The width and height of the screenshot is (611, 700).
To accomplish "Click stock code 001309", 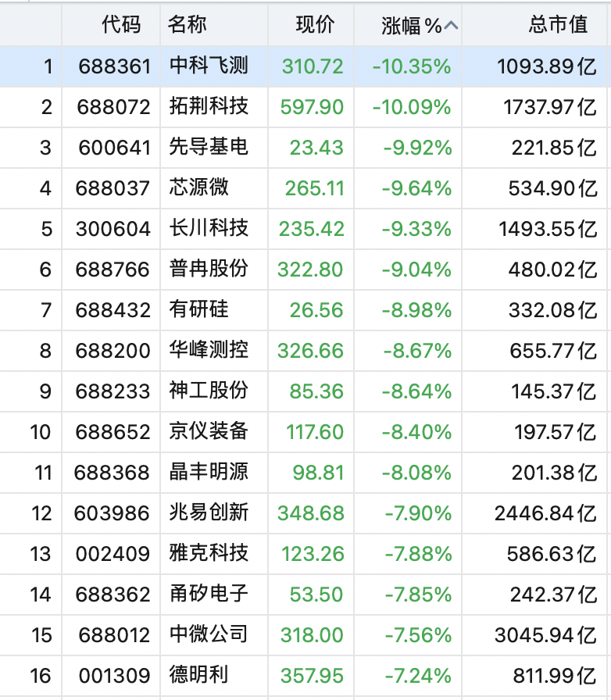I will point(114,677).
